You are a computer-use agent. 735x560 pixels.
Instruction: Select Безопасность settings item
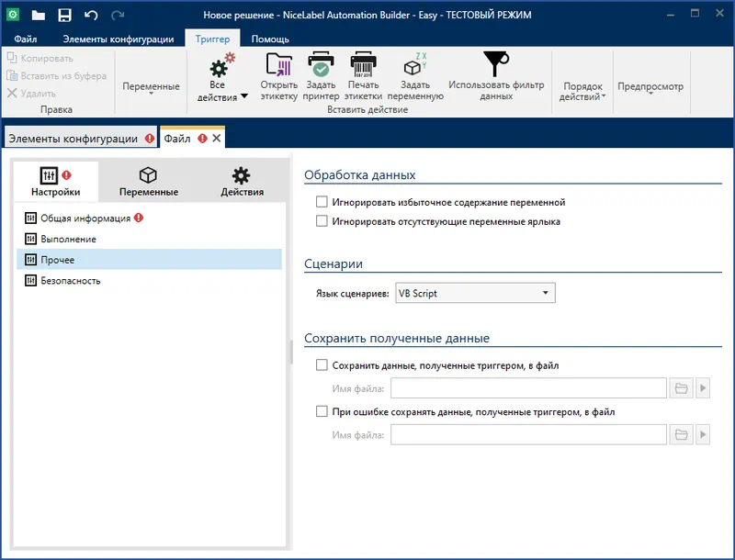[x=149, y=281]
